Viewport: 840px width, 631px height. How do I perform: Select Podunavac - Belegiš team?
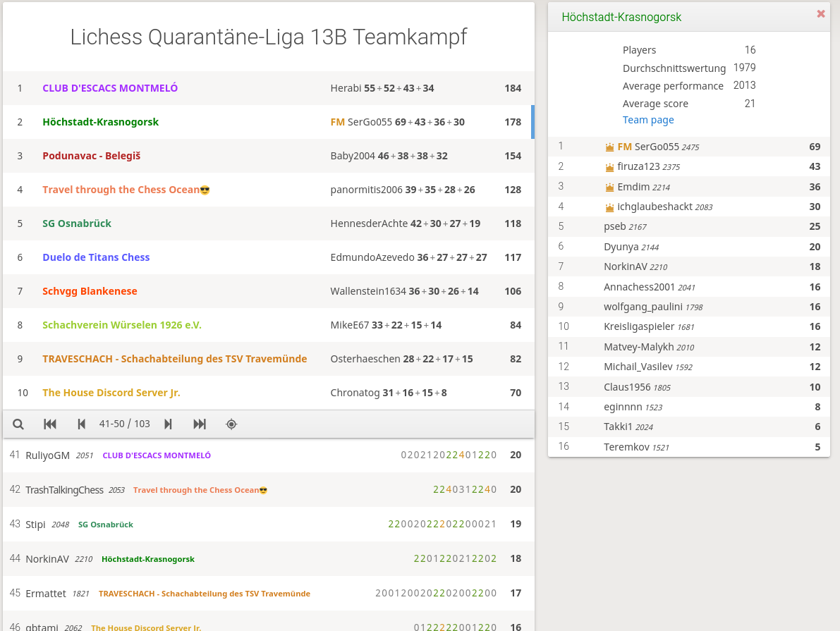[92, 156]
